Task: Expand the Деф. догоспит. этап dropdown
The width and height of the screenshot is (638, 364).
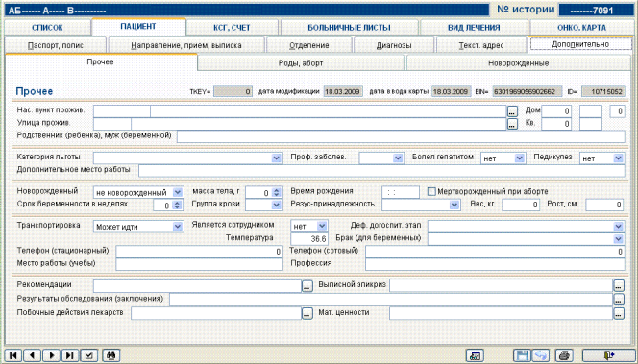Action: click(x=619, y=227)
